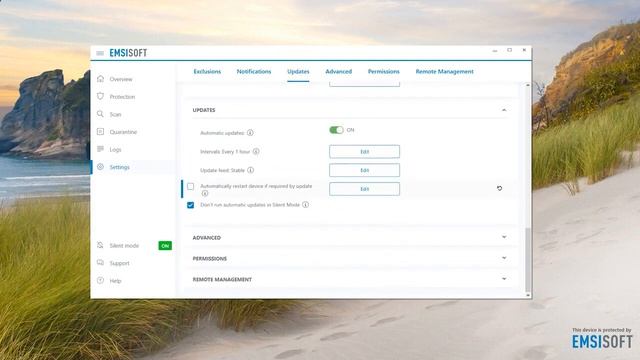The width and height of the screenshot is (640, 360).
Task: Go to Quarantine in the sidebar
Action: pyautogui.click(x=123, y=132)
